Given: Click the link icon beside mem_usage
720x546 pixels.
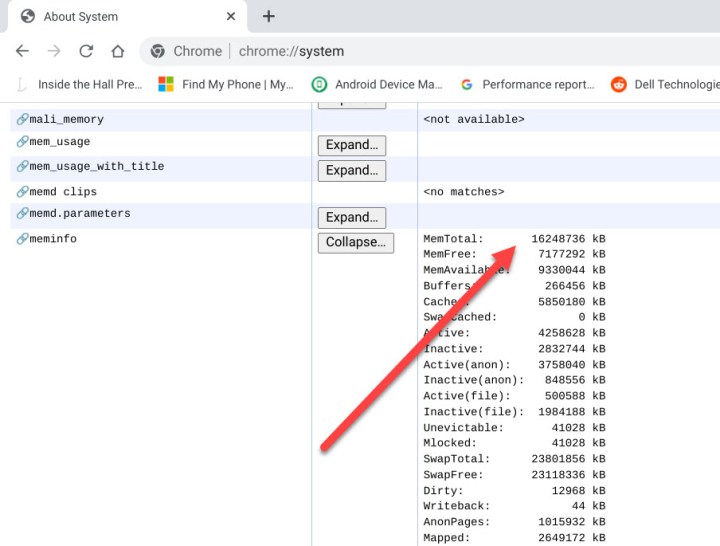Looking at the screenshot, I should click(22, 142).
